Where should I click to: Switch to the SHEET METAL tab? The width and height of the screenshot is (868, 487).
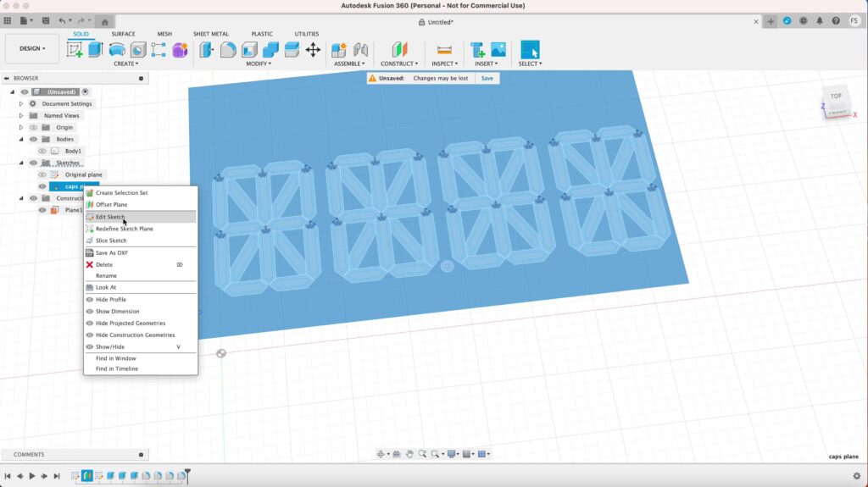pos(210,34)
